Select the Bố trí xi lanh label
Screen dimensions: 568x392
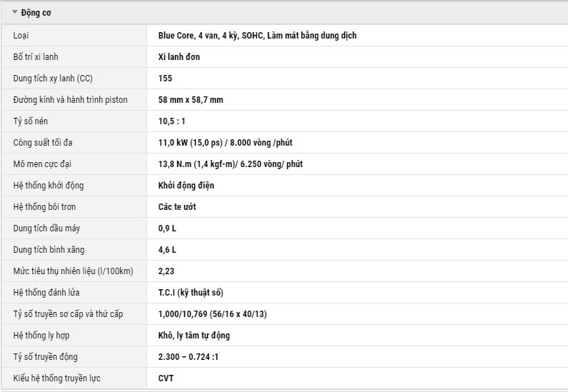coord(36,57)
